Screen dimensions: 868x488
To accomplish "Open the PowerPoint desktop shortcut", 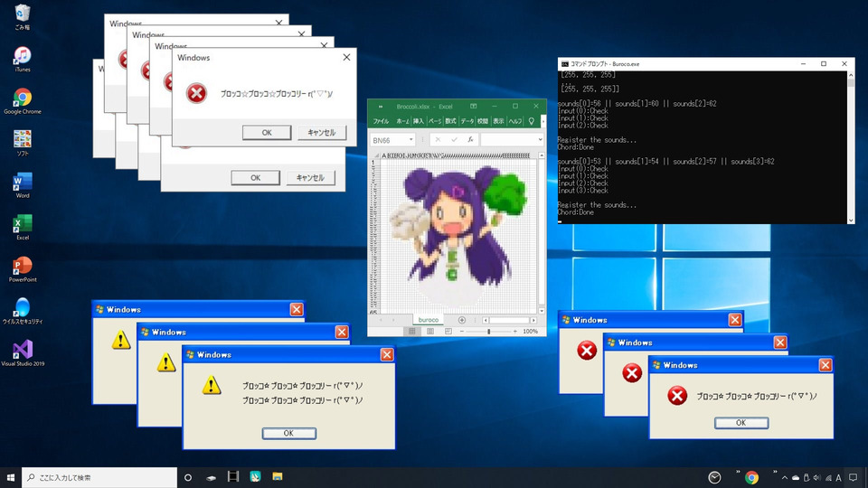I will (x=22, y=266).
